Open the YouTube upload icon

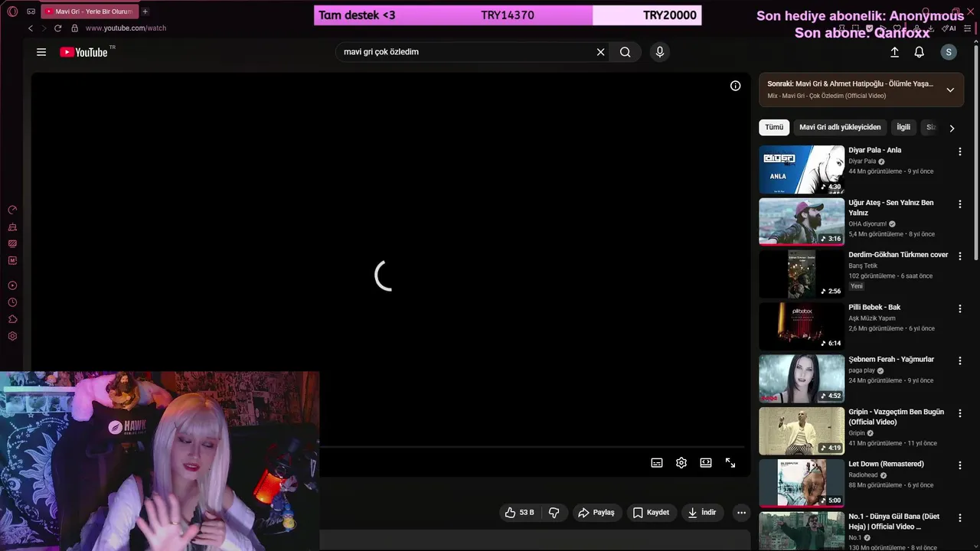(x=894, y=52)
